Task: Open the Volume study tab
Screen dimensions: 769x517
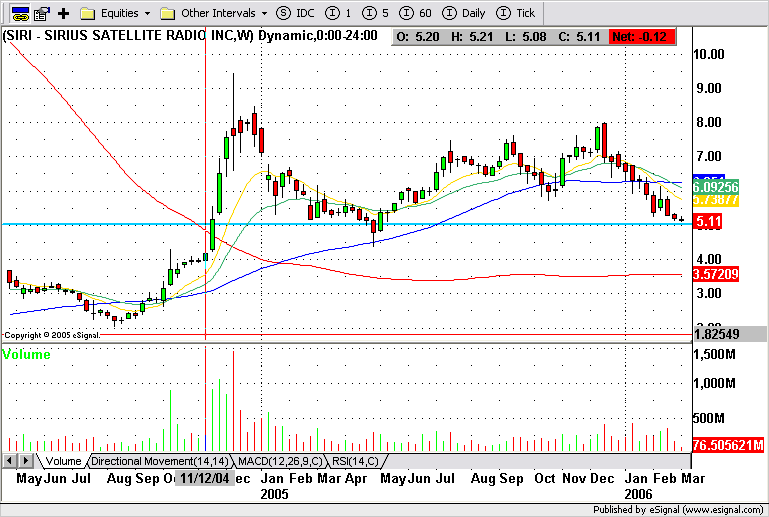Action: pyautogui.click(x=63, y=461)
